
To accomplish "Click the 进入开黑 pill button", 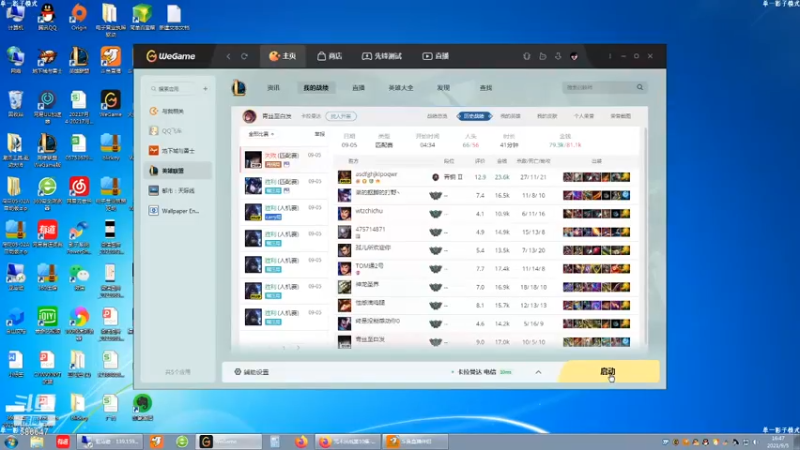I will pos(341,116).
